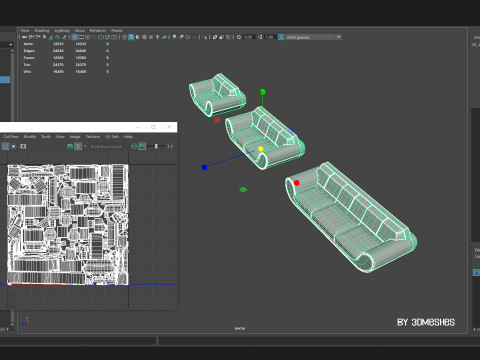Click the UV snapshot camera icon
The height and width of the screenshot is (360, 480).
click(x=23, y=146)
